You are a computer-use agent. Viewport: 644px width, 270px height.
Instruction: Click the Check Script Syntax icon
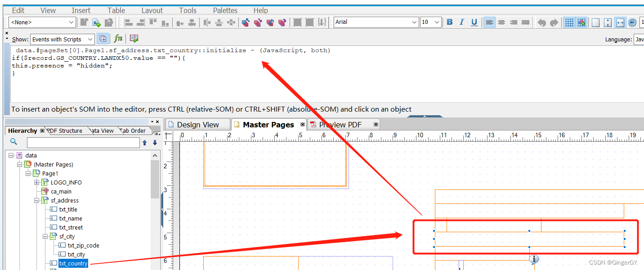(134, 39)
